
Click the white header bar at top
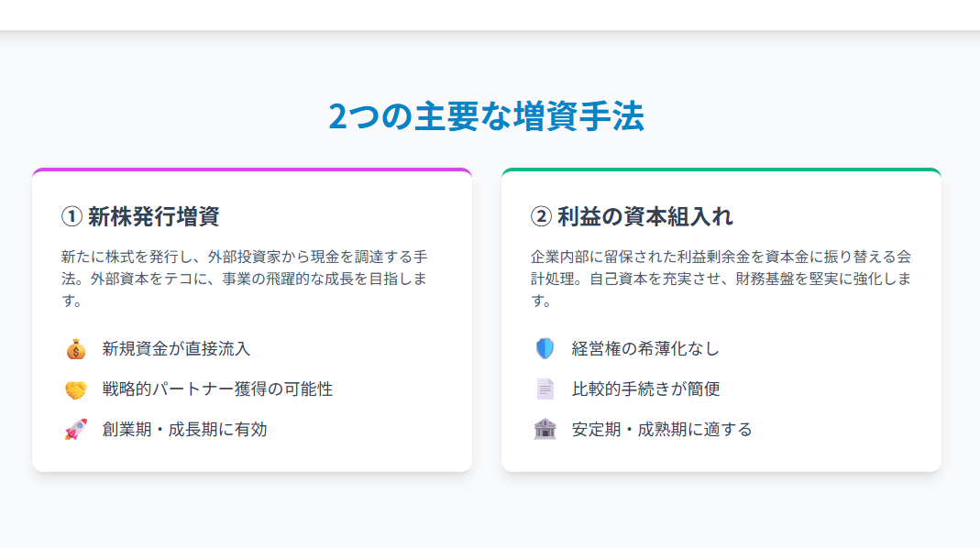coord(490,15)
